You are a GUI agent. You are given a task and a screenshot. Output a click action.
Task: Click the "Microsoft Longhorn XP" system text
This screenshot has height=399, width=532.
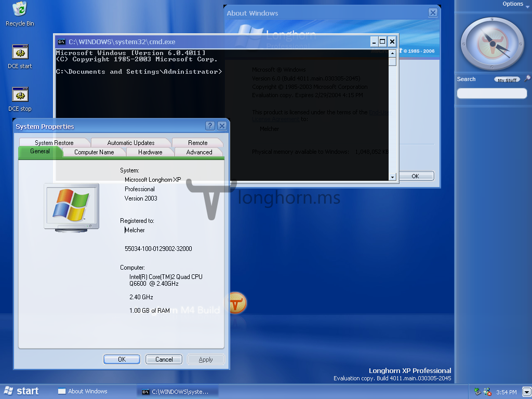click(x=153, y=179)
